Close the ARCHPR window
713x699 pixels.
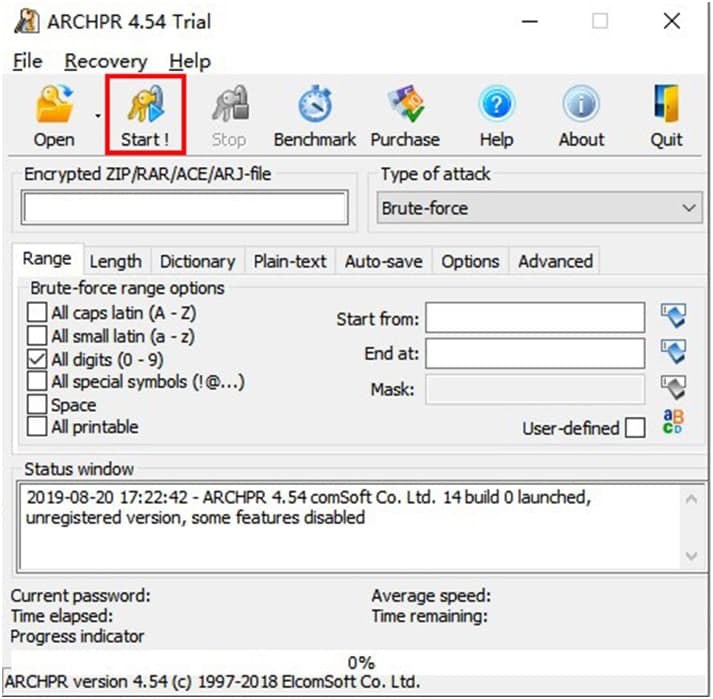coord(672,21)
